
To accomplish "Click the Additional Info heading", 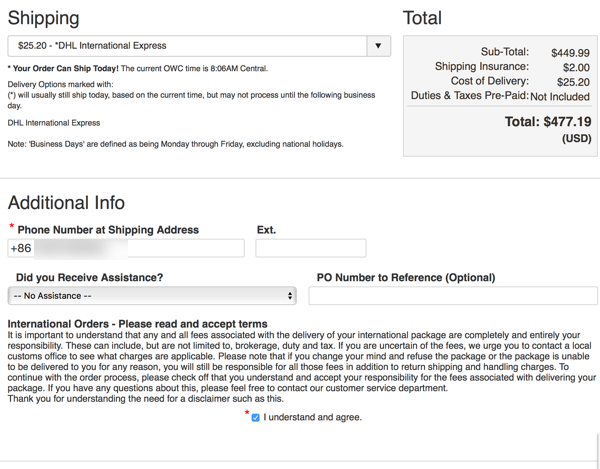I will pos(66,203).
